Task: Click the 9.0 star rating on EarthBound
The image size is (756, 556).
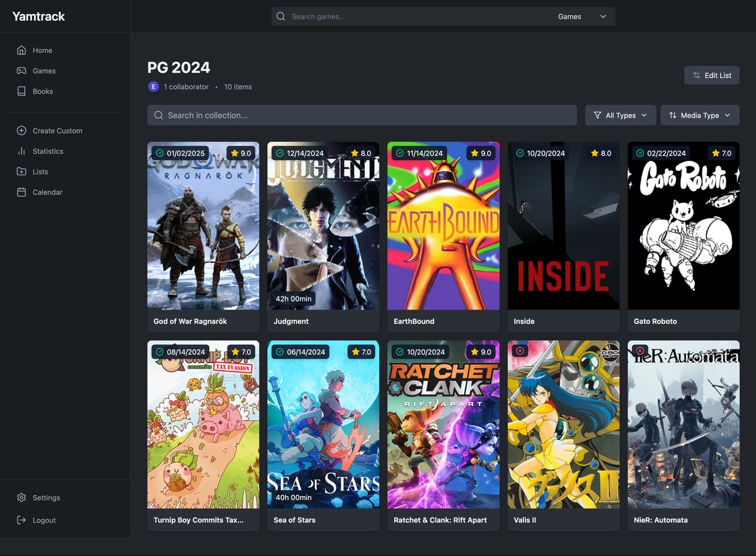Action: (x=480, y=153)
